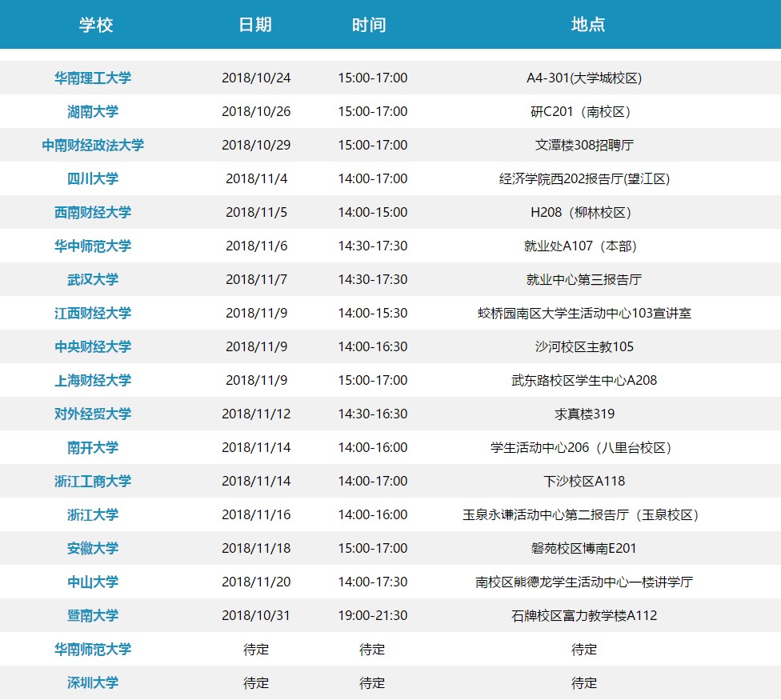The image size is (781, 700).
Task: Open the 华南理工大学 school link
Action: [x=93, y=78]
